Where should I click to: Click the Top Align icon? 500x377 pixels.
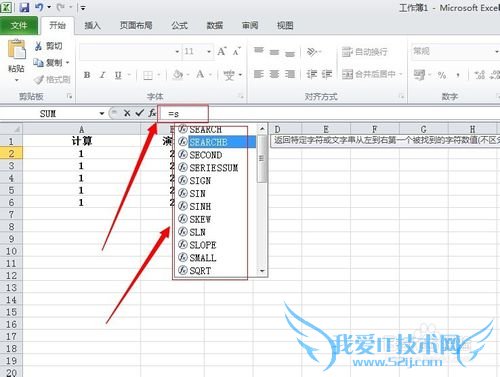pos(259,51)
